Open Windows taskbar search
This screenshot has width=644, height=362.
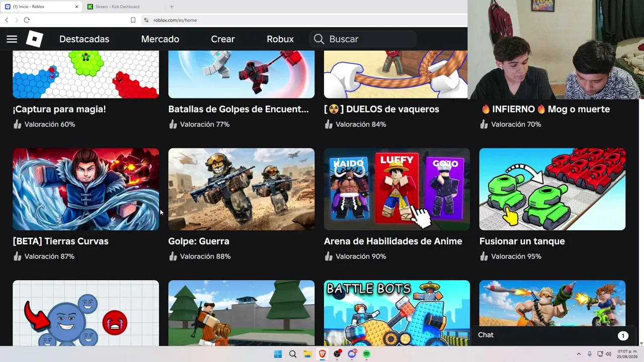tap(293, 354)
